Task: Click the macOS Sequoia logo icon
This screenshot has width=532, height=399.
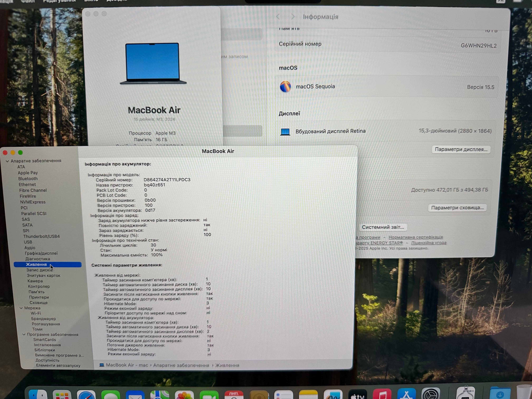Action: coord(285,87)
